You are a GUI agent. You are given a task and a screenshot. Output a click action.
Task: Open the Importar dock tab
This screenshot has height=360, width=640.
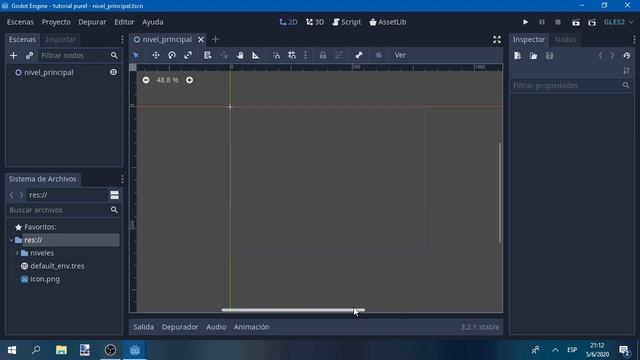(60, 40)
